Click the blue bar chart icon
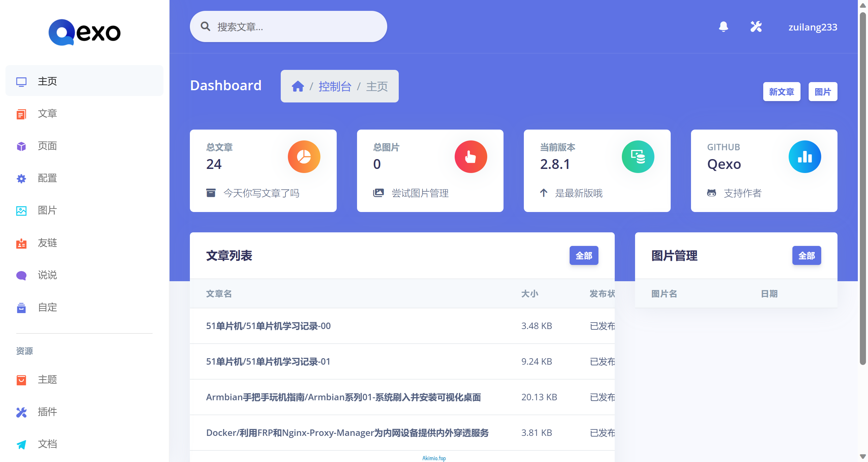868x462 pixels. (x=805, y=157)
